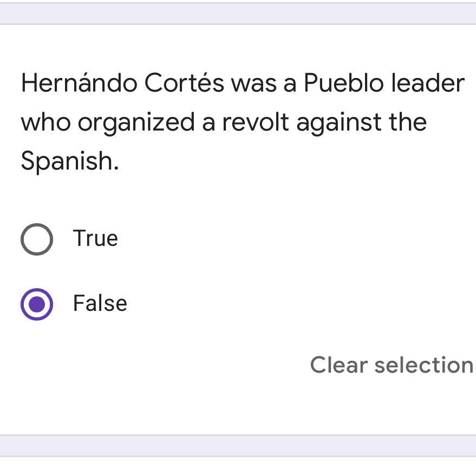The height and width of the screenshot is (475, 476).
Task: Click the gray divider bar above the question
Action: [238, 14]
